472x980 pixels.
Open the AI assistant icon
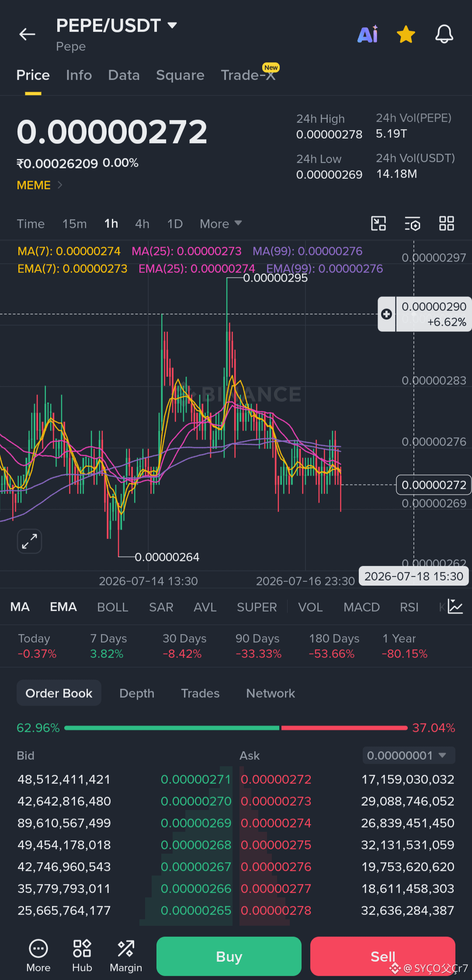pyautogui.click(x=368, y=34)
